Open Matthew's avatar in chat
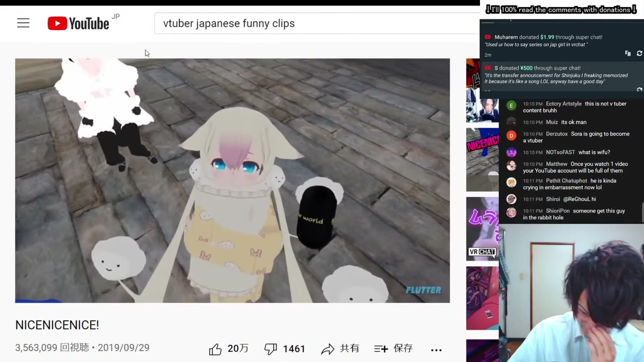The image size is (644, 362). click(x=511, y=166)
